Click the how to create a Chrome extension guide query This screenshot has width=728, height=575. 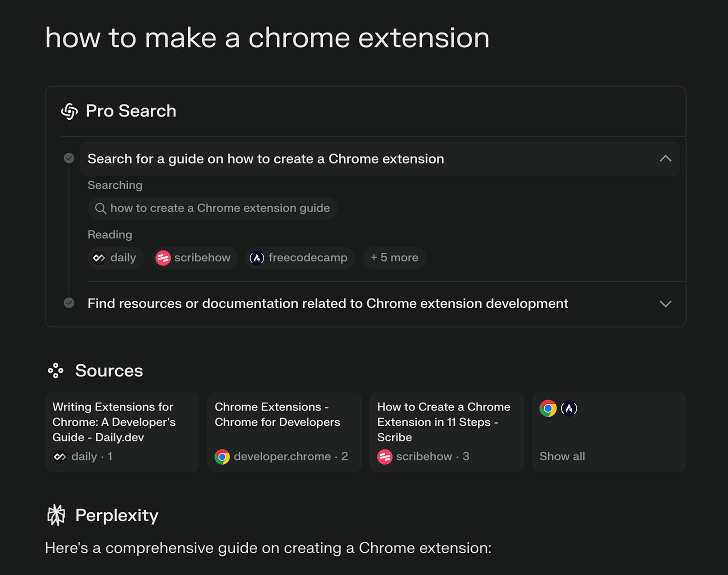click(220, 208)
